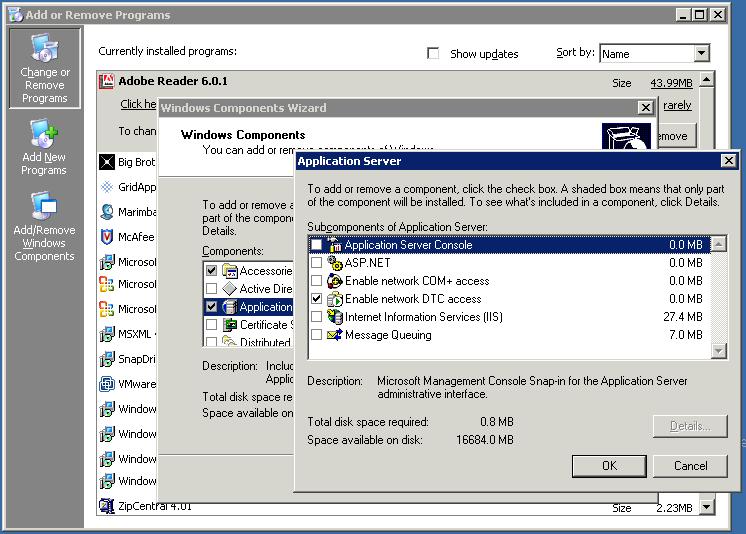
Task: Check Active Directory checkbox in Components list
Action: (x=212, y=289)
